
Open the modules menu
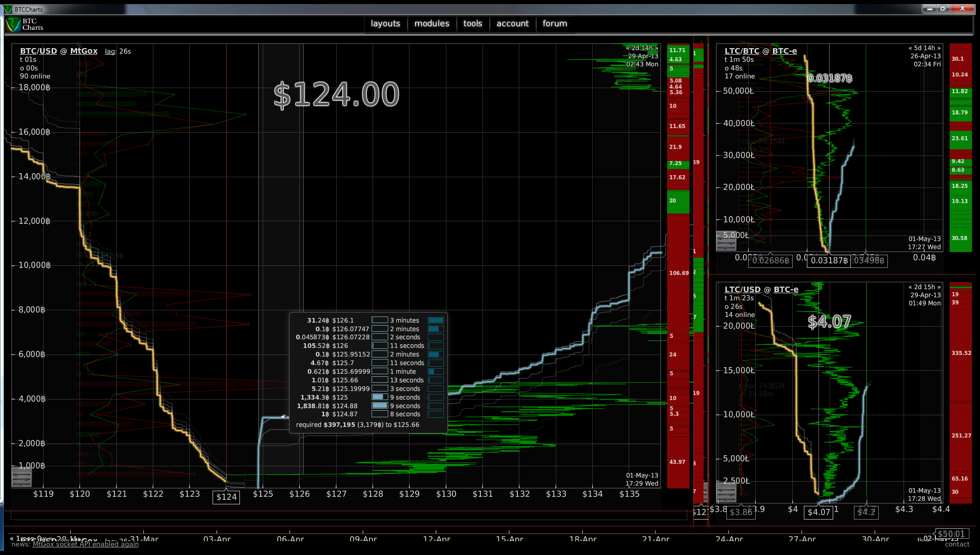click(432, 23)
